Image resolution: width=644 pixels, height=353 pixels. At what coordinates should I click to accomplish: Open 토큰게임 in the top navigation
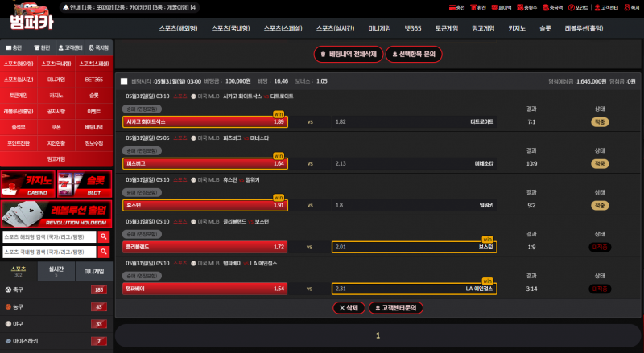[447, 28]
